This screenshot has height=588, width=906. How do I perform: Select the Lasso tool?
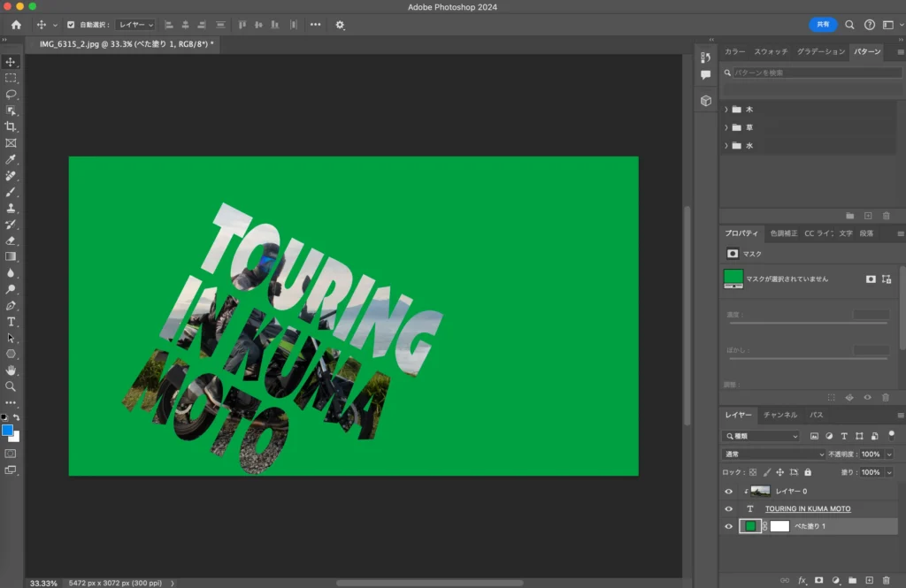11,94
